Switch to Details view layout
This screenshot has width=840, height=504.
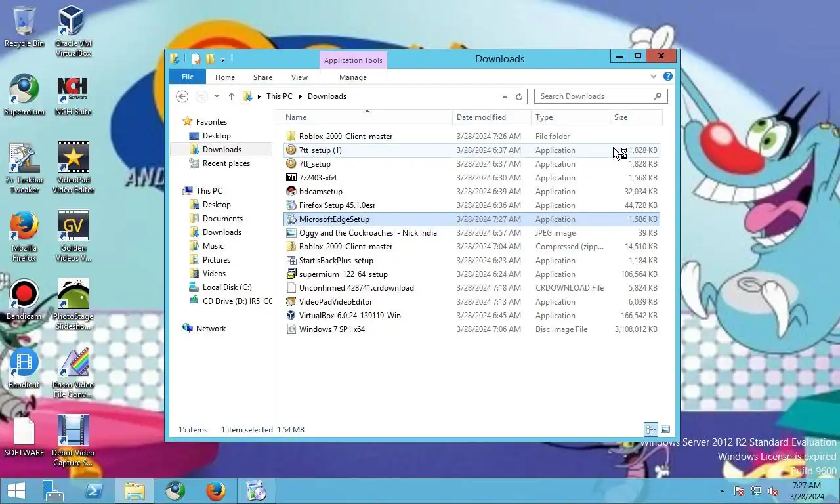[x=651, y=430]
